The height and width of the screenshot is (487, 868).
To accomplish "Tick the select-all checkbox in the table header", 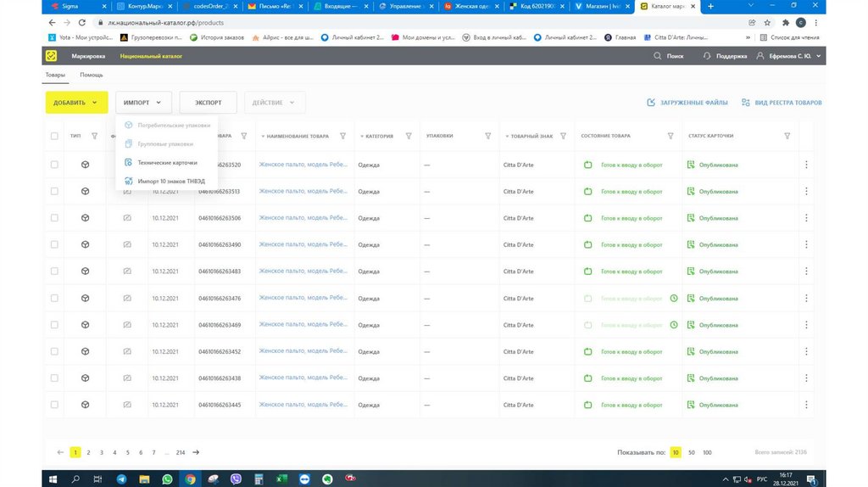I will [54, 136].
